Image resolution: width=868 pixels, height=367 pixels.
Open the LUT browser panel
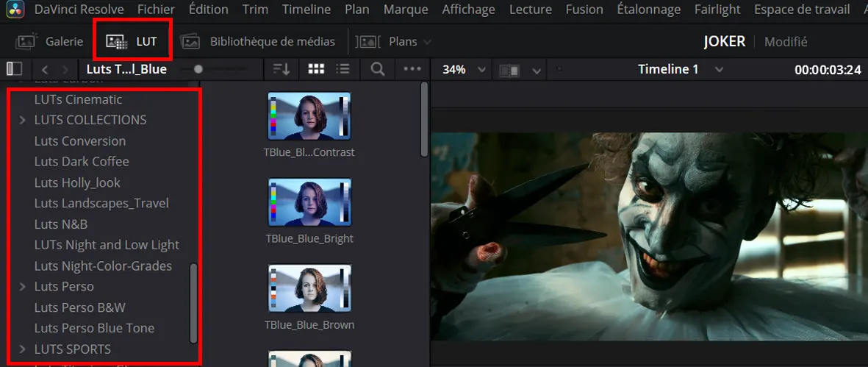(132, 41)
